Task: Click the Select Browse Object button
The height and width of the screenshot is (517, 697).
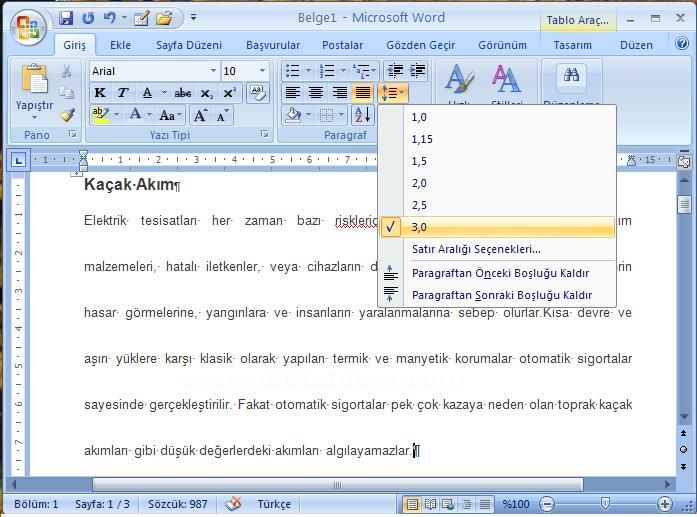Action: click(x=684, y=450)
